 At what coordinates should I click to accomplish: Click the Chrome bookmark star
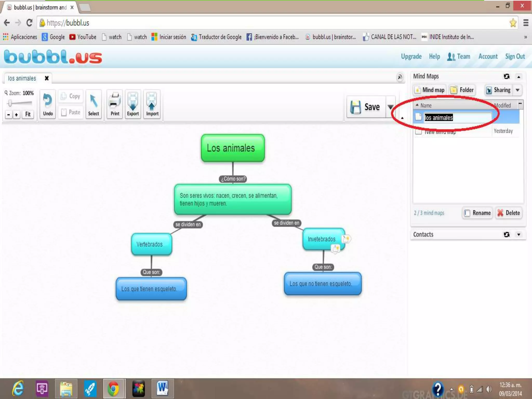[x=513, y=23]
